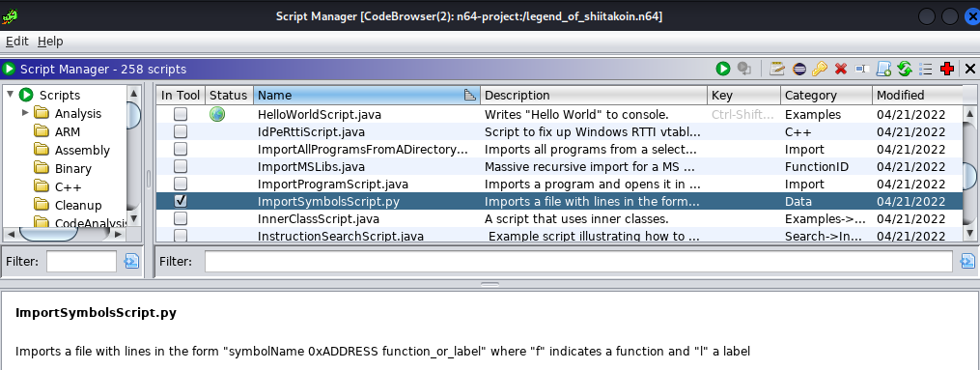
Task: Open script directories list icon
Action: (x=926, y=69)
